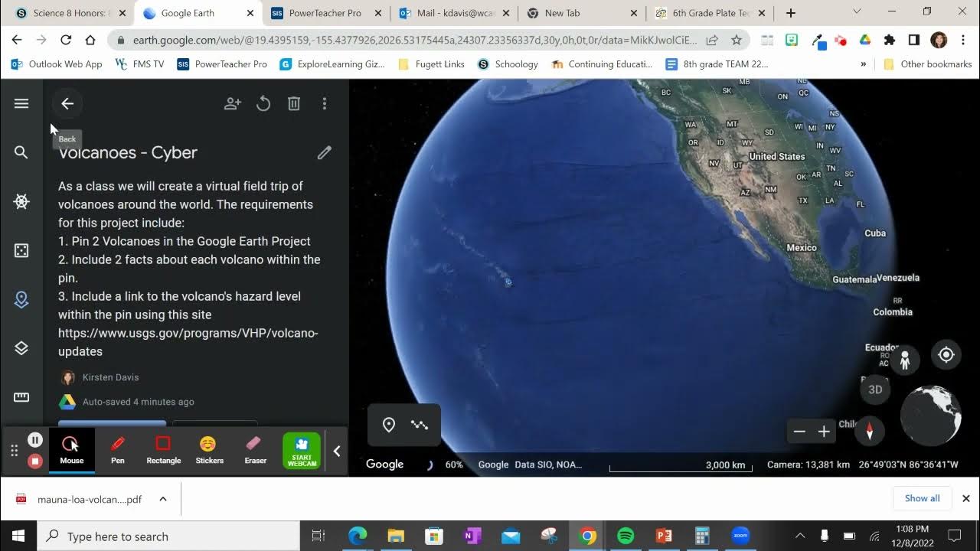The image size is (980, 551).
Task: Open PowerPoint from taskbar
Action: coord(664,536)
